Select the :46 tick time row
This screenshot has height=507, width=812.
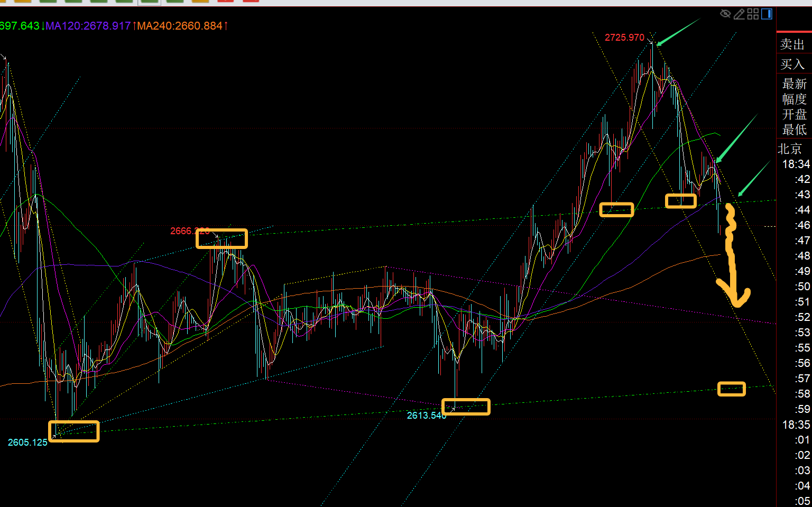802,226
